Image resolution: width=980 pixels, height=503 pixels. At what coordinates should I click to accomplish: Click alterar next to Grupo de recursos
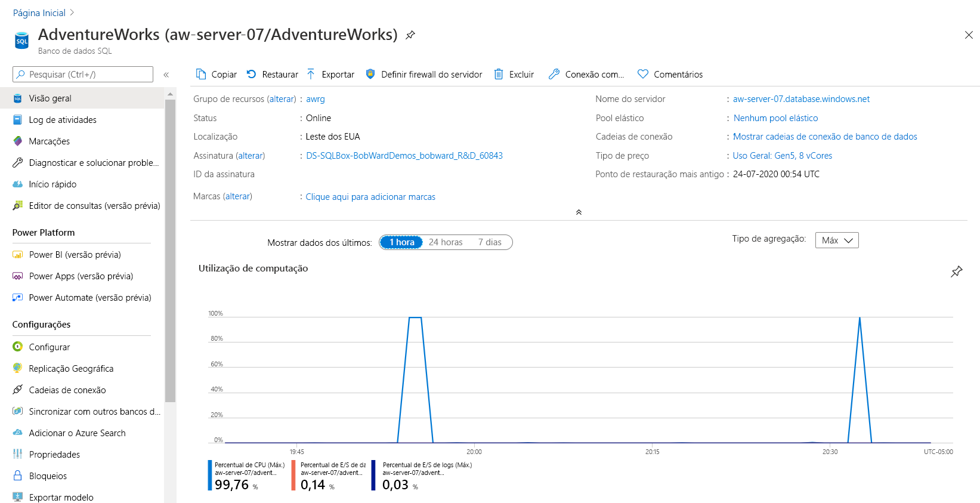point(282,99)
